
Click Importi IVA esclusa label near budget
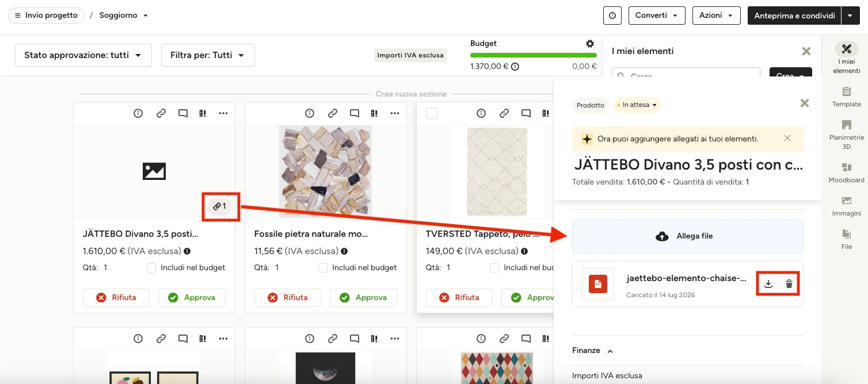click(x=410, y=55)
